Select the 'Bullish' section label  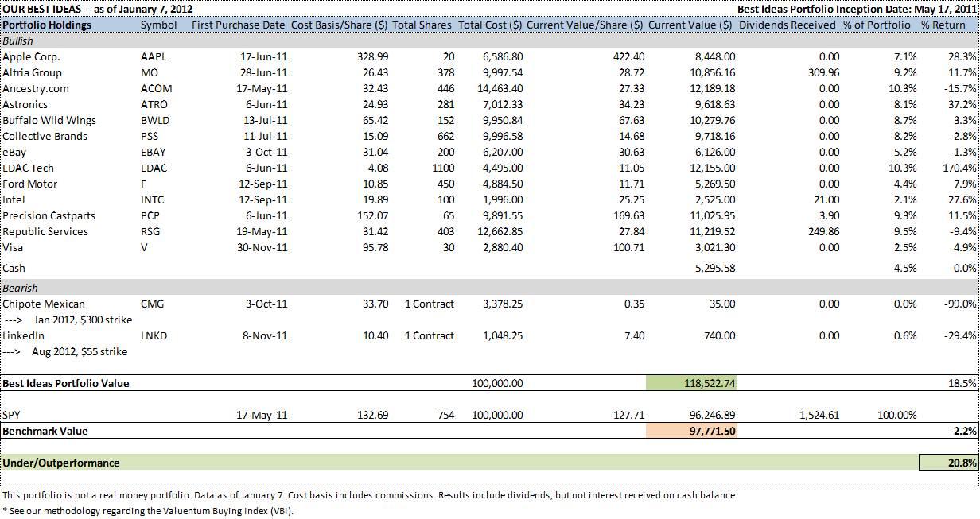[x=18, y=41]
